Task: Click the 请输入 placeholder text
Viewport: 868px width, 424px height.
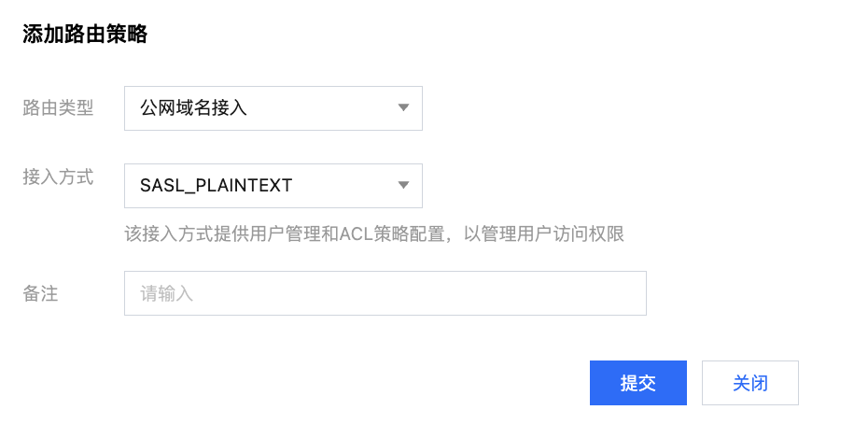Action: pos(166,293)
